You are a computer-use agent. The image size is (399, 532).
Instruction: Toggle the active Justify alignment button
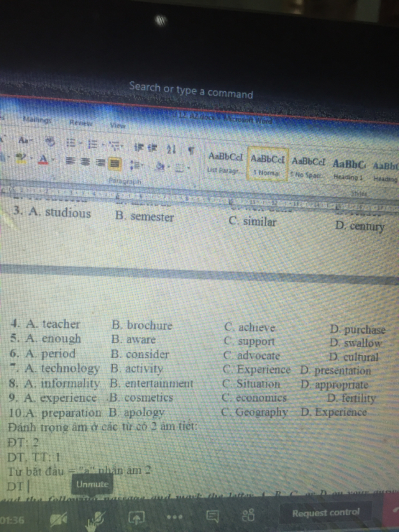click(114, 164)
